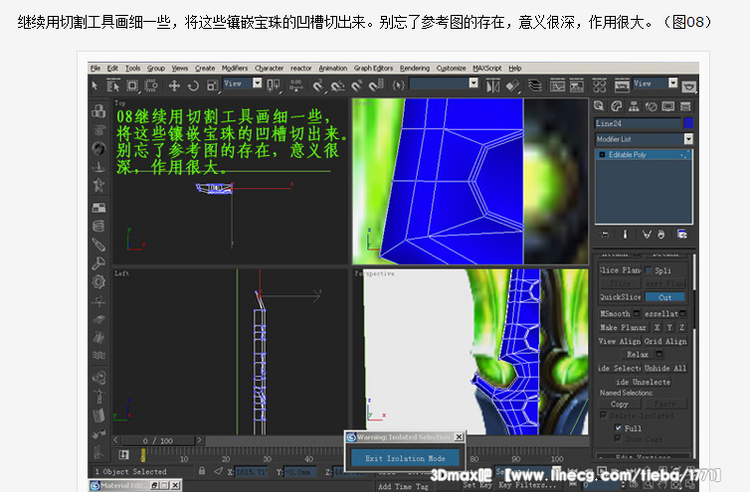Viewport: 750px width, 492px height.
Task: Click the Align tool icon
Action: click(x=512, y=86)
